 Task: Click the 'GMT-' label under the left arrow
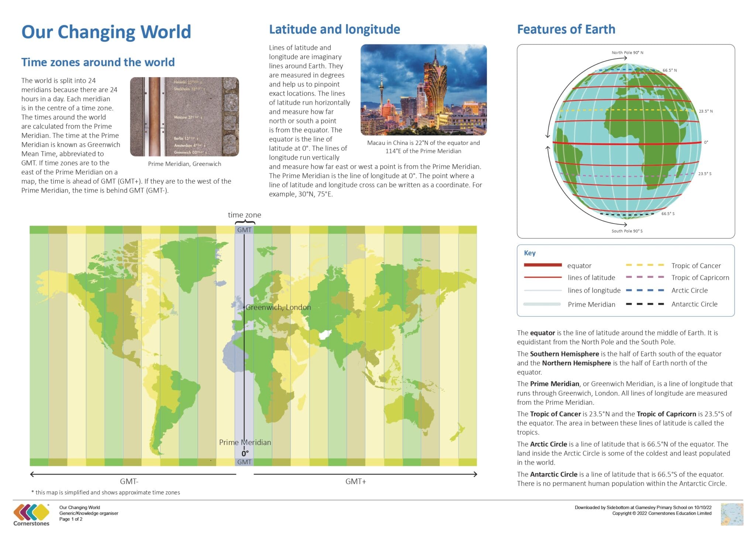pos(129,481)
